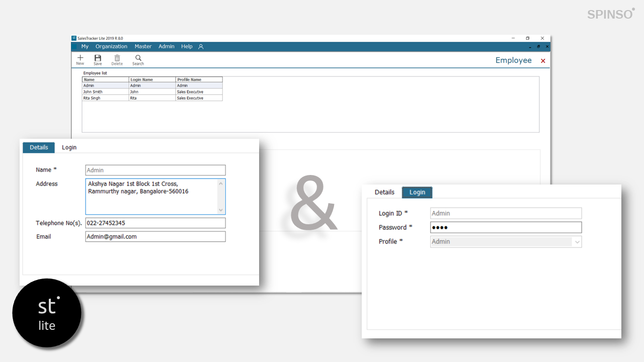Click the user profile icon in menu bar
This screenshot has width=644, height=362.
click(x=201, y=47)
